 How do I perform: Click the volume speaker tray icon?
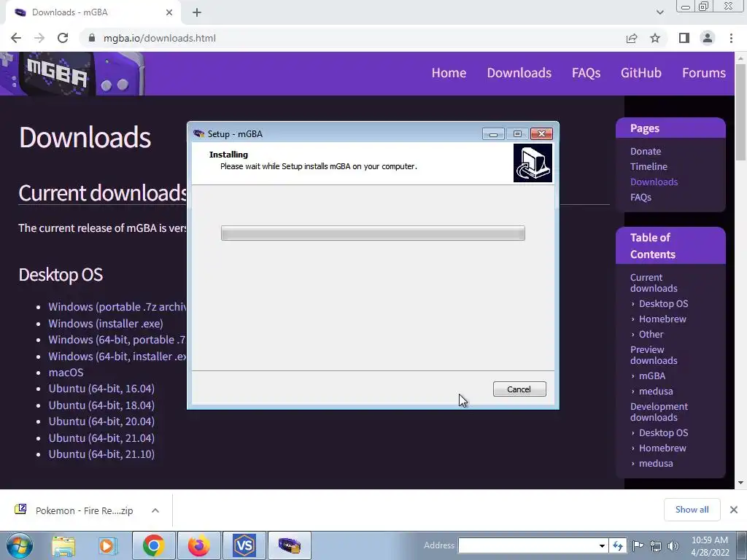pyautogui.click(x=673, y=546)
